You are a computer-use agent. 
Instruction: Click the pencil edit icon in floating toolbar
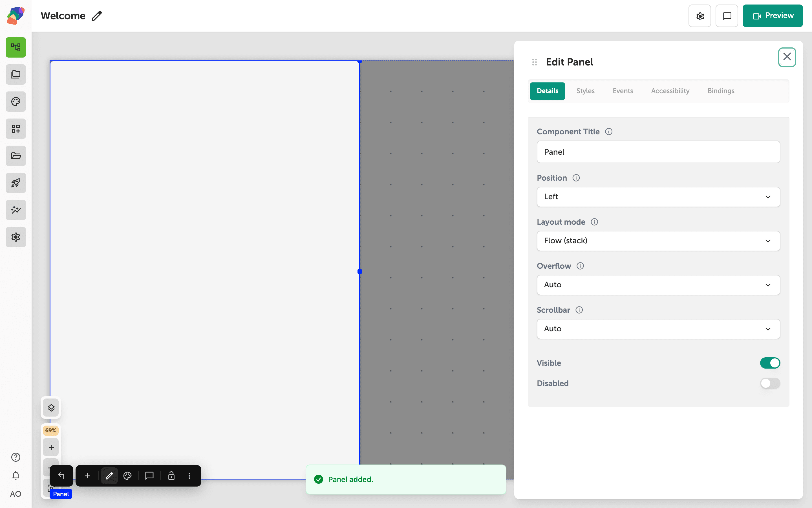pos(109,476)
